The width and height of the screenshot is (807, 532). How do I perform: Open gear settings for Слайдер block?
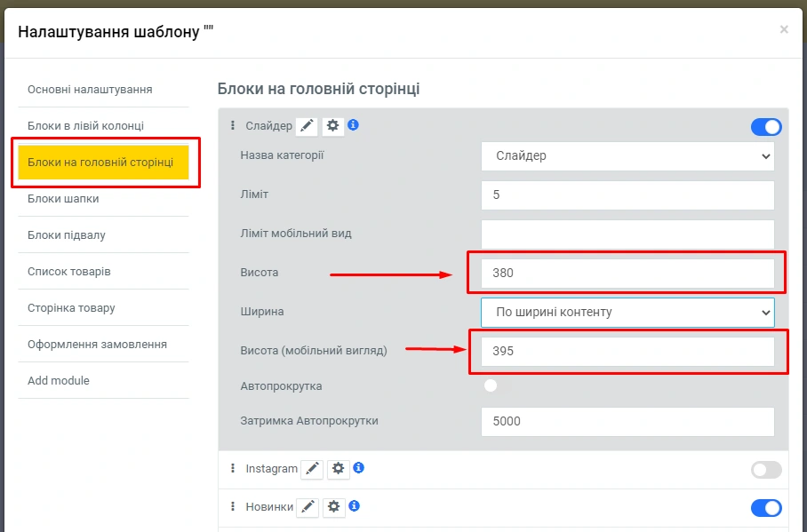332,126
